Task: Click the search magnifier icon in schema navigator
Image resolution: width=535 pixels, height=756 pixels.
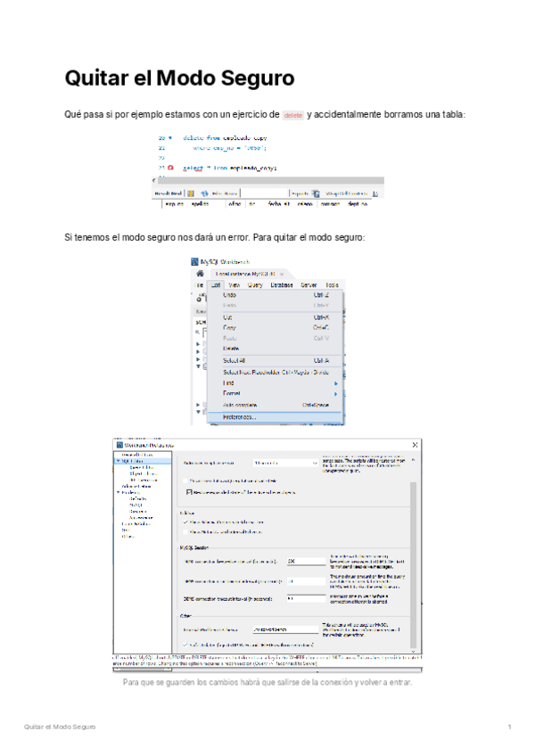Action: pos(198,333)
